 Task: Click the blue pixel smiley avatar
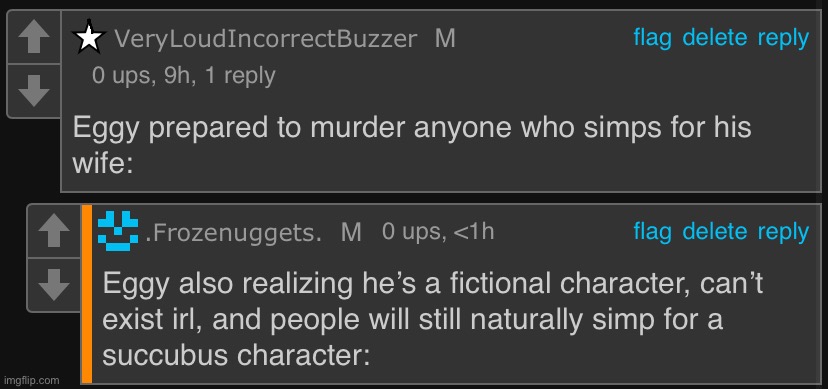118,231
